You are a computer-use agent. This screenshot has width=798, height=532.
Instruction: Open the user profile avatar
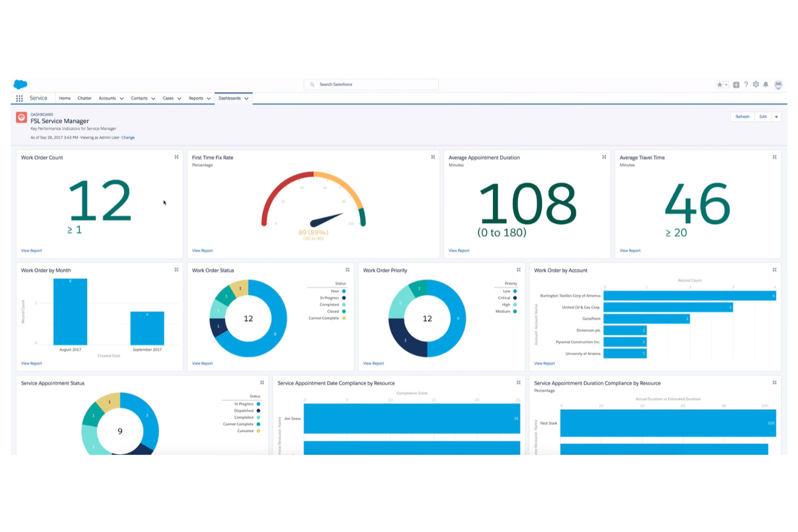(778, 84)
